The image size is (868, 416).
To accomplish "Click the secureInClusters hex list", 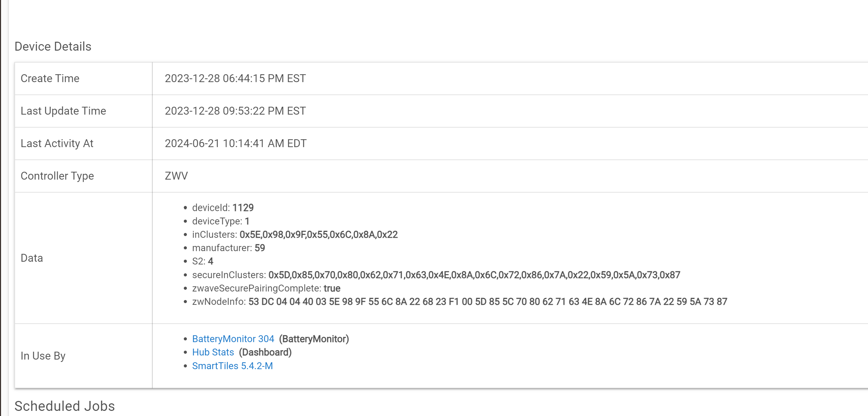I will [x=474, y=275].
